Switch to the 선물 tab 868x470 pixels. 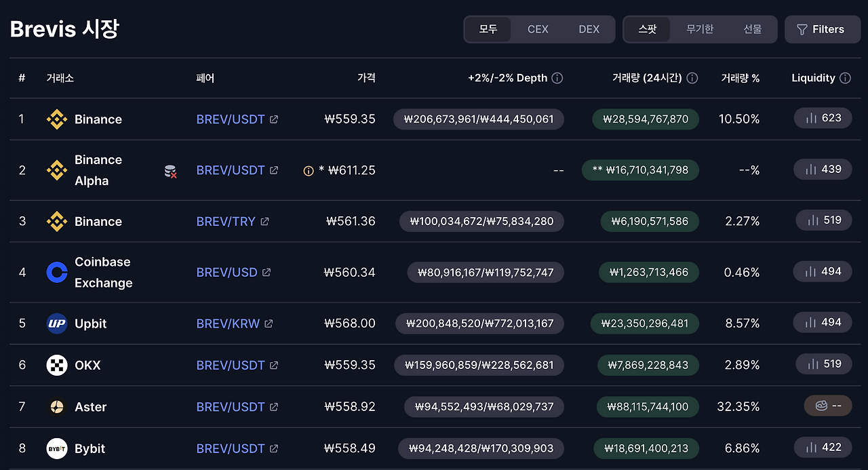pyautogui.click(x=752, y=29)
